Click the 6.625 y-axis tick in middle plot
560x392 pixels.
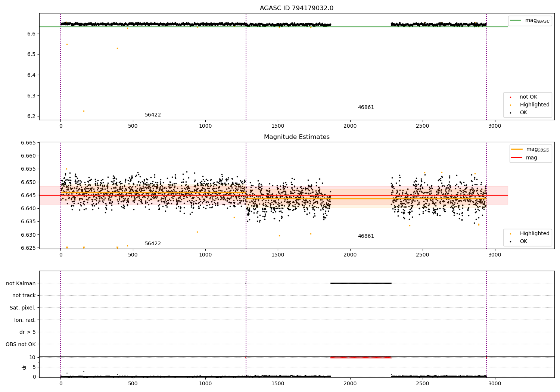[x=28, y=248]
